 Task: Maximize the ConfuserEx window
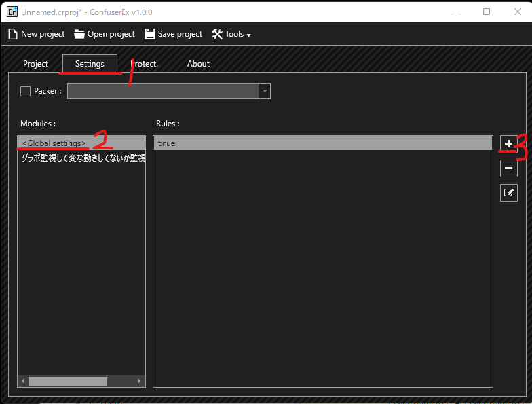pyautogui.click(x=486, y=12)
